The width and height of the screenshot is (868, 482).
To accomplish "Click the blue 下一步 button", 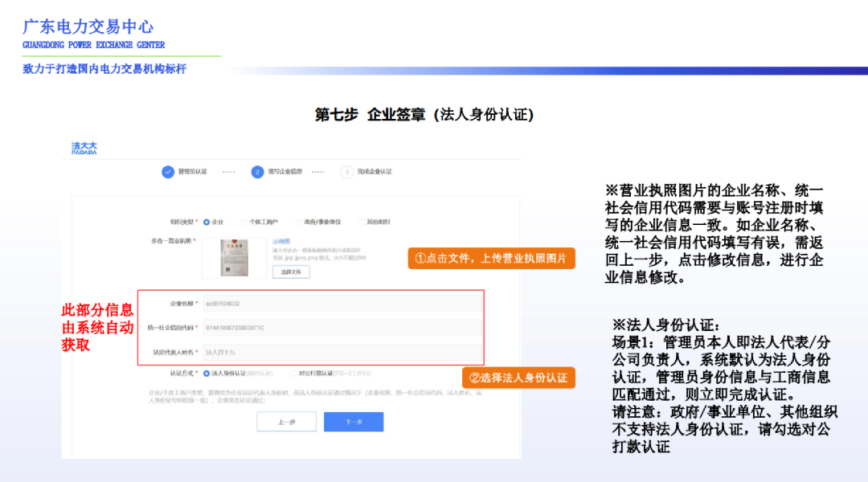I will point(354,421).
